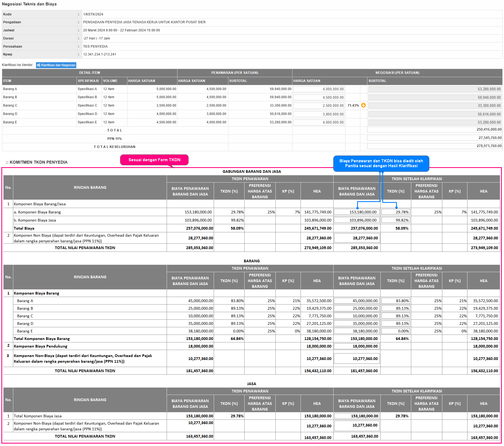Click Barang E negotiation Harga Satuan field
The image size is (504, 446).
(319, 123)
